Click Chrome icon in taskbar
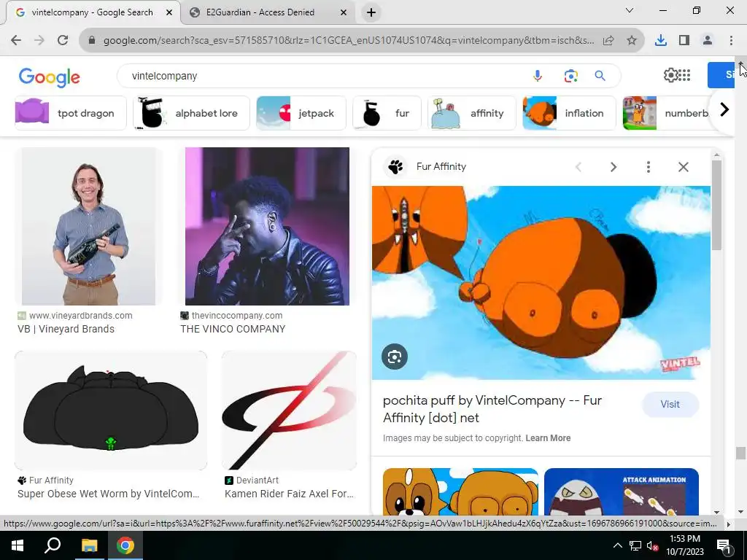The image size is (747, 560). pyautogui.click(x=125, y=545)
